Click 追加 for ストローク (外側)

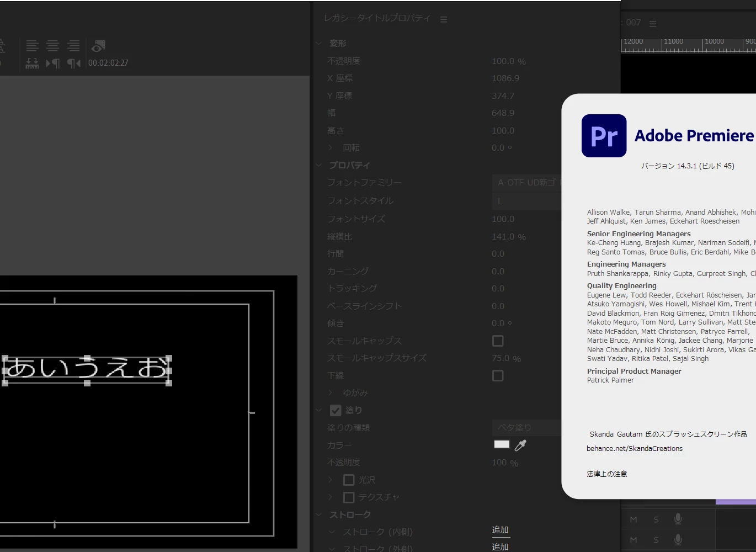click(x=501, y=546)
